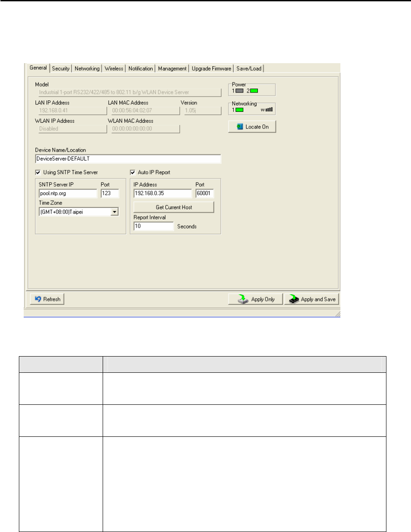This screenshot has height=532, width=411.
Task: Click the Apply and Save button
Action: pyautogui.click(x=312, y=299)
